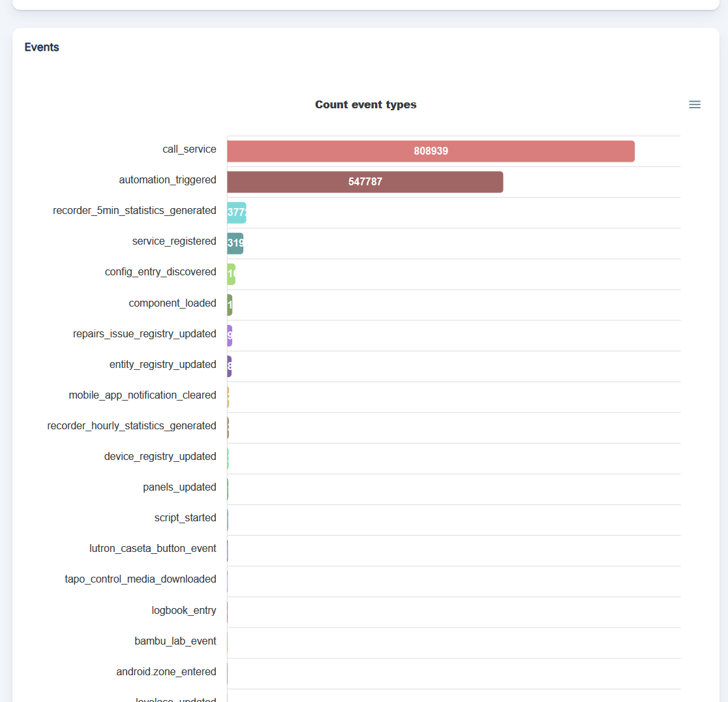Click the Count event types chart title
The height and width of the screenshot is (702, 728).
(365, 104)
